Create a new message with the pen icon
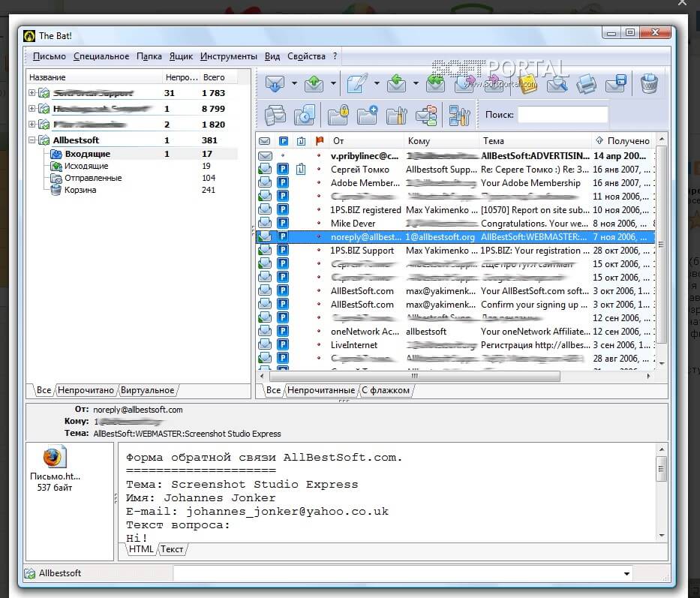 (x=356, y=83)
